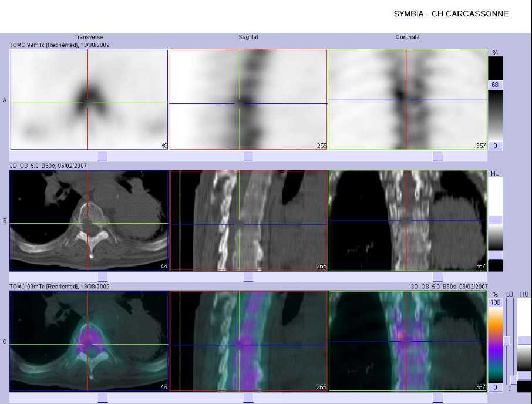Click the Sagittal column heading
Image resolution: width=532 pixels, height=404 pixels.
click(x=248, y=37)
